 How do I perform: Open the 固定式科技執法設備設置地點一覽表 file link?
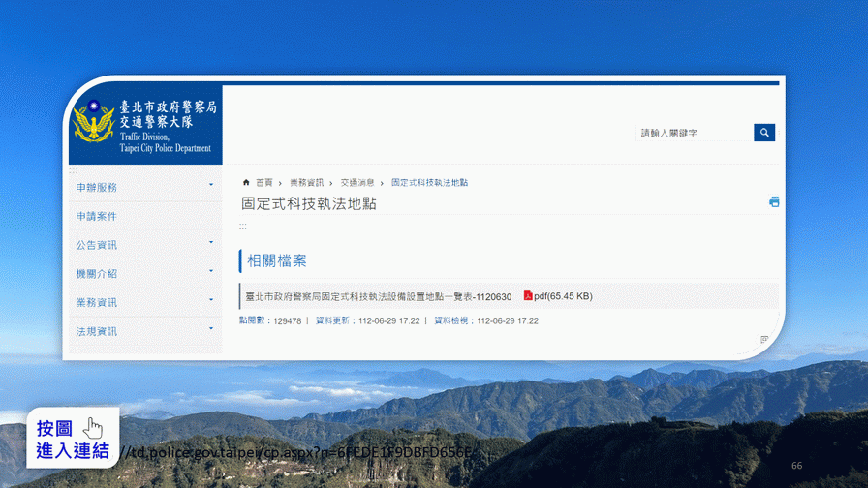click(378, 296)
